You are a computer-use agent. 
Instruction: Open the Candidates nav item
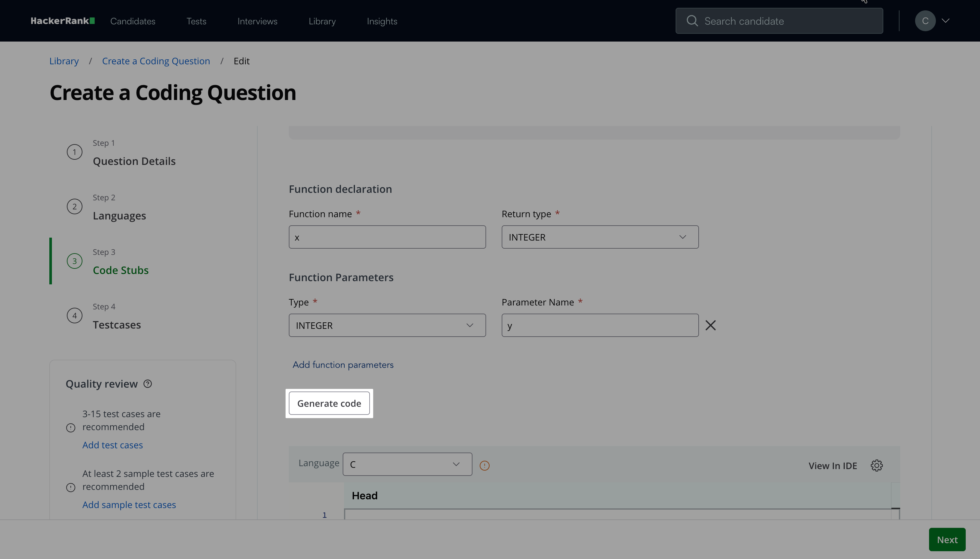133,21
